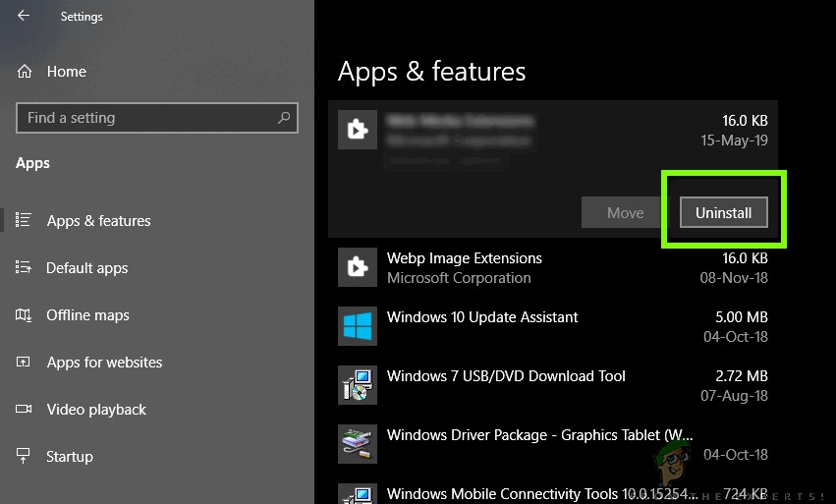Click the icon of the blurred selected app
Viewport: 836px width, 504px height.
pyautogui.click(x=358, y=130)
